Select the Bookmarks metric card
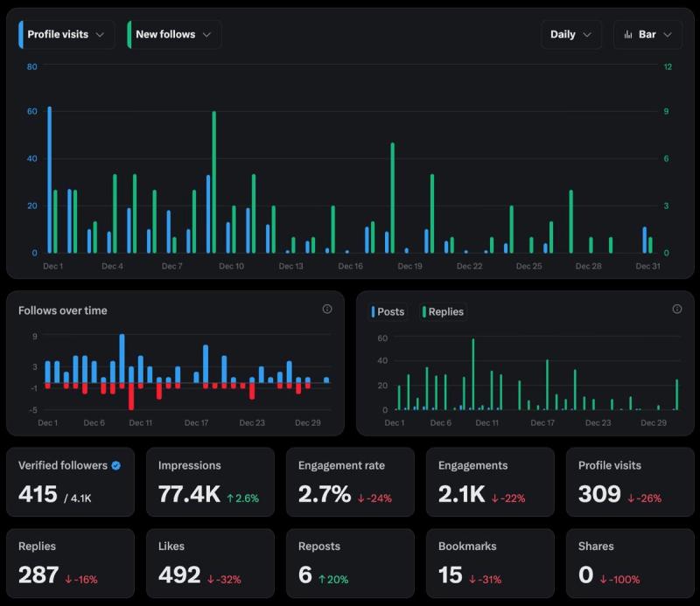This screenshot has height=606, width=700. tap(490, 563)
